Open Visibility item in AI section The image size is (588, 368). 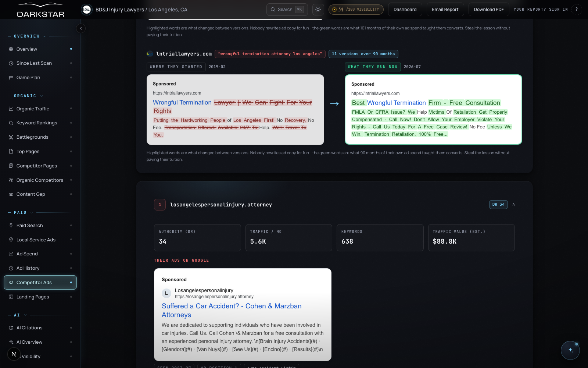point(40,356)
